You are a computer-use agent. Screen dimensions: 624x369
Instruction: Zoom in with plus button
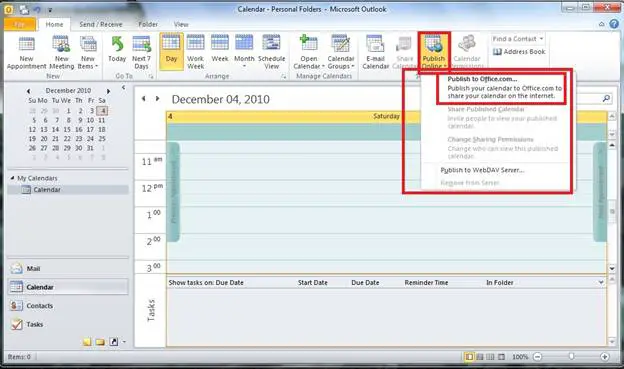[604, 357]
